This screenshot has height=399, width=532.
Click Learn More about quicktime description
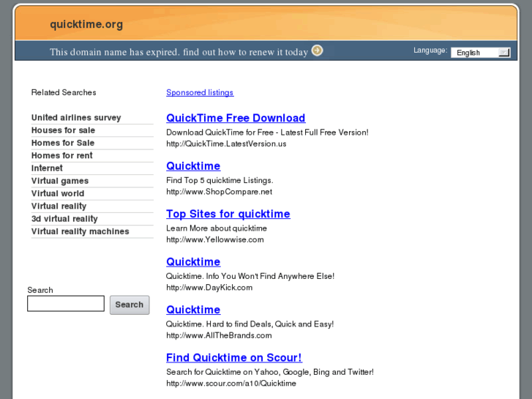pyautogui.click(x=217, y=228)
